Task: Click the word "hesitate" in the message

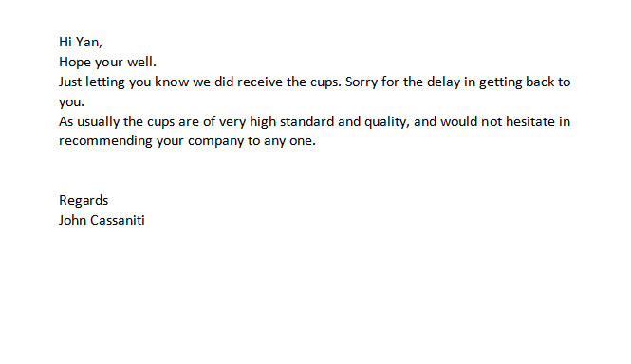Action: [530, 121]
